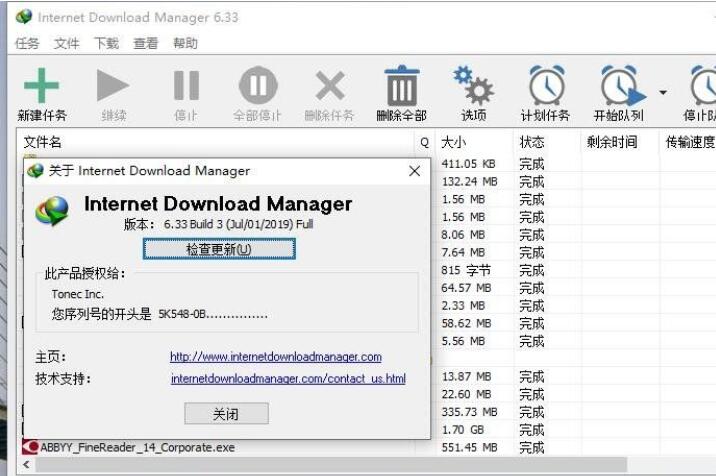
Task: Click the Tonec Inc. licensee text
Action: pos(78,294)
